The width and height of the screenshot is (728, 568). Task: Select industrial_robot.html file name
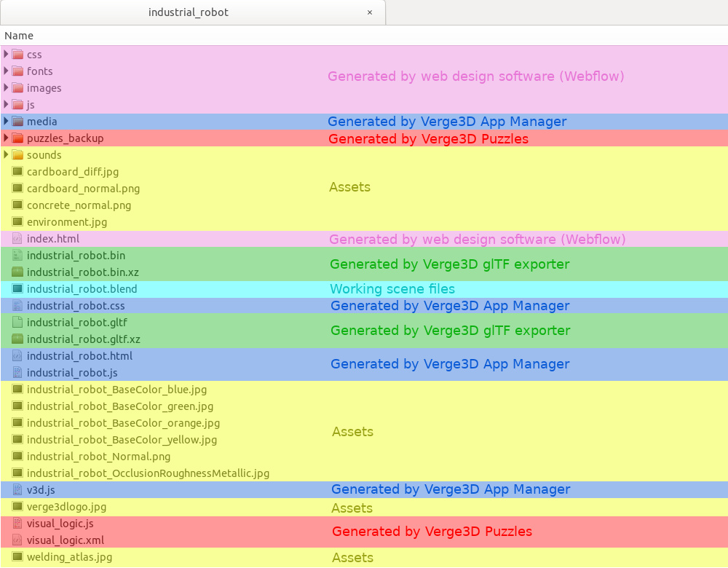79,356
